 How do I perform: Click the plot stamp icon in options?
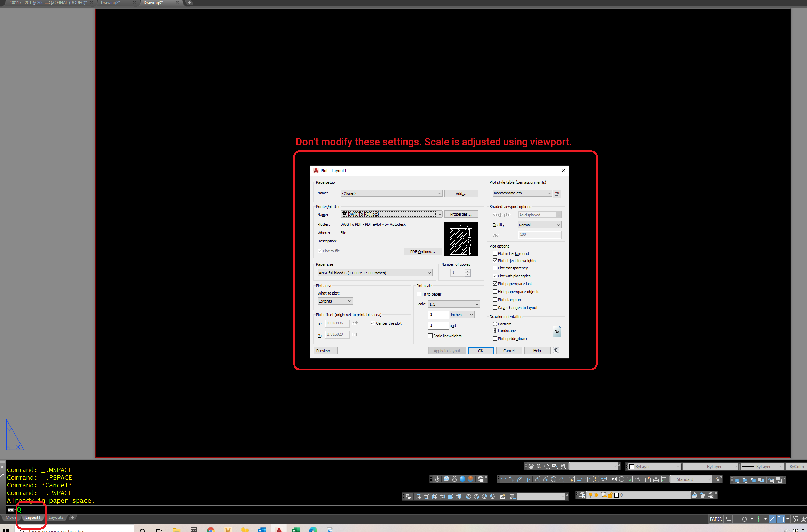(495, 299)
